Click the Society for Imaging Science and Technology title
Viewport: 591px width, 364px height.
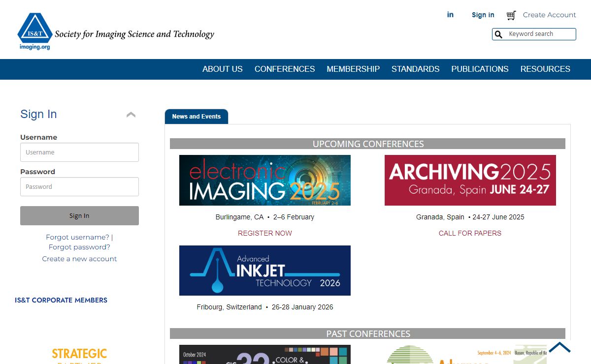134,34
